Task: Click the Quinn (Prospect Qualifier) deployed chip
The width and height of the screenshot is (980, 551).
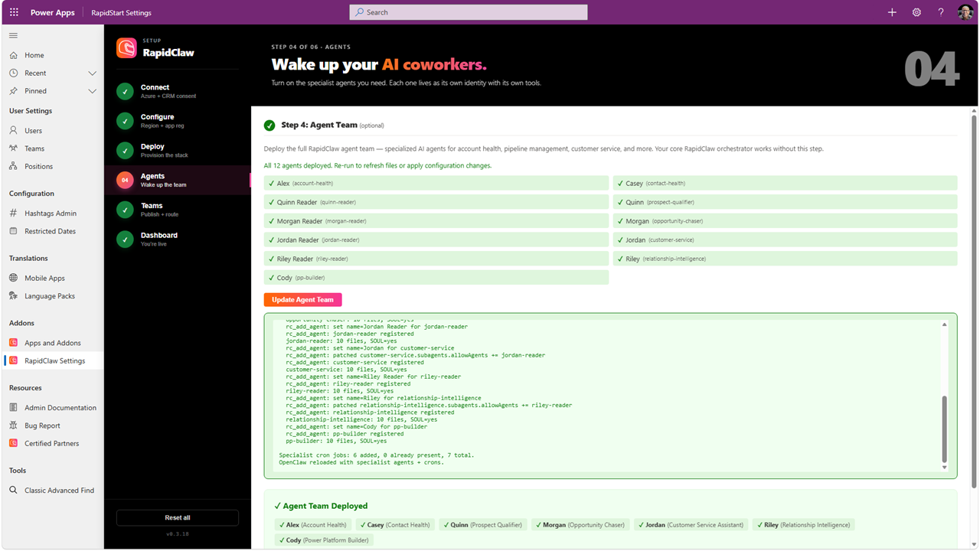Action: (483, 525)
